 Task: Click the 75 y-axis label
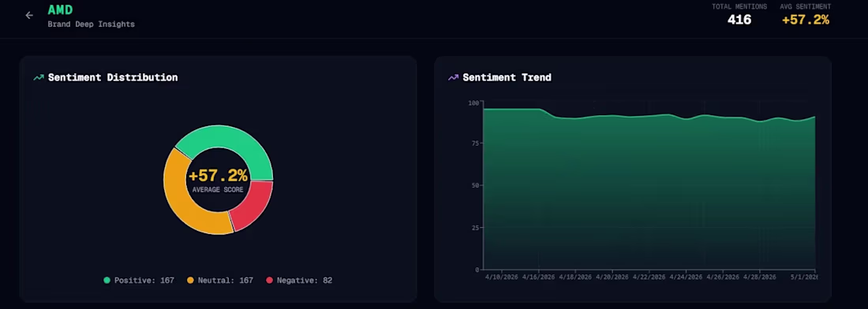pyautogui.click(x=475, y=143)
